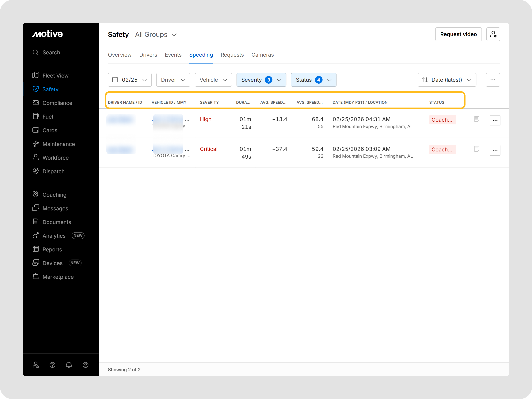Open the Status filter dropdown
Screen dimensions: 532x399
313,80
